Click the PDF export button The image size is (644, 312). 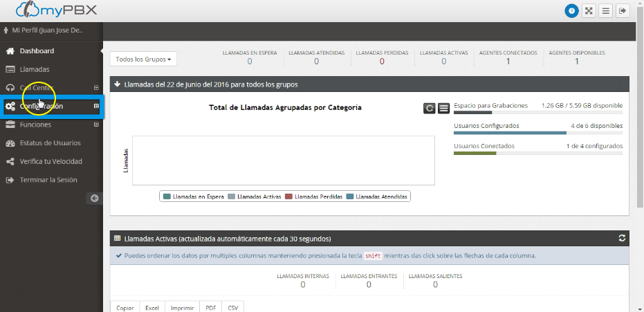[x=210, y=307]
